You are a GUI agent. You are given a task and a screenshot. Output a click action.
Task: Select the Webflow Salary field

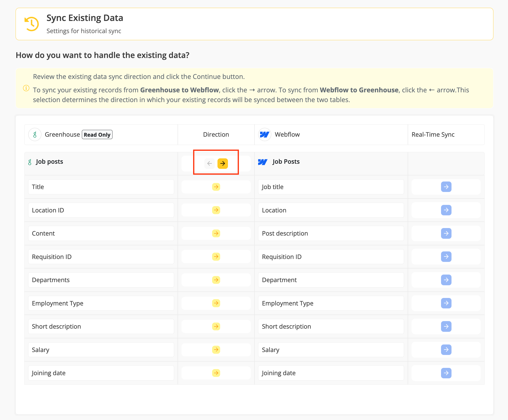pyautogui.click(x=331, y=350)
